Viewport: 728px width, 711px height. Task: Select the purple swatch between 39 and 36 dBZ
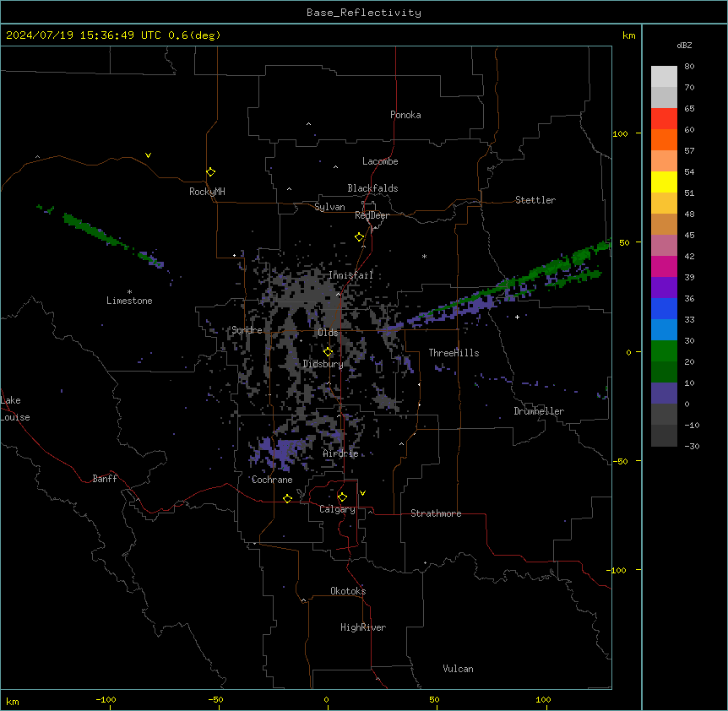click(664, 288)
